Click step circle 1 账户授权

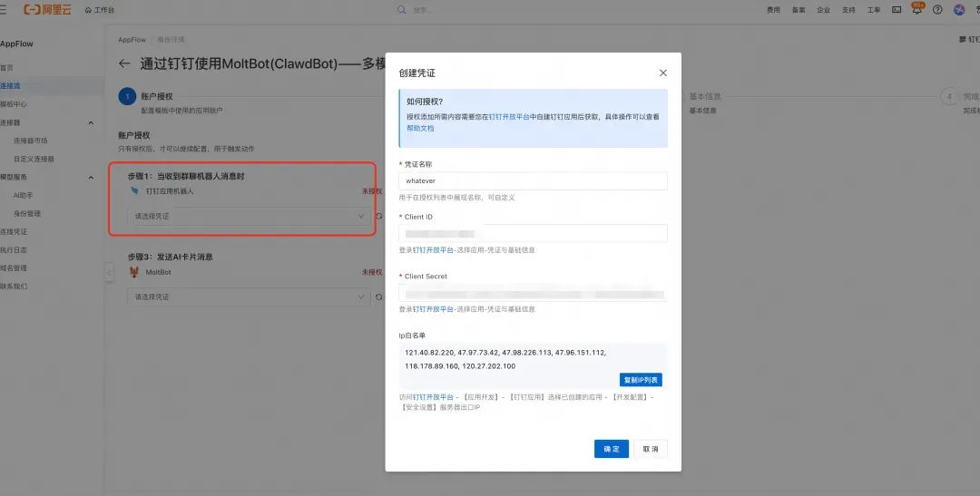[x=127, y=96]
